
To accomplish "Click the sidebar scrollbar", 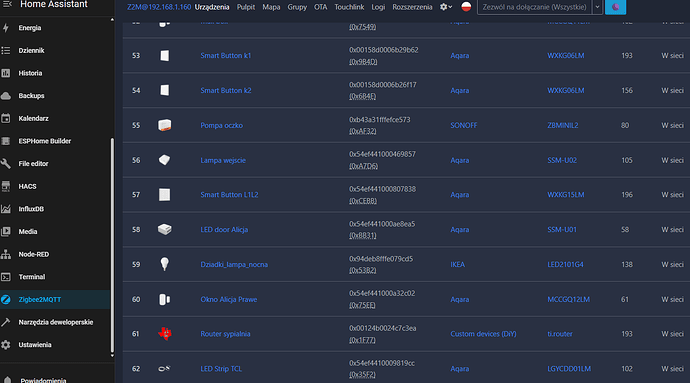I will click(112, 247).
